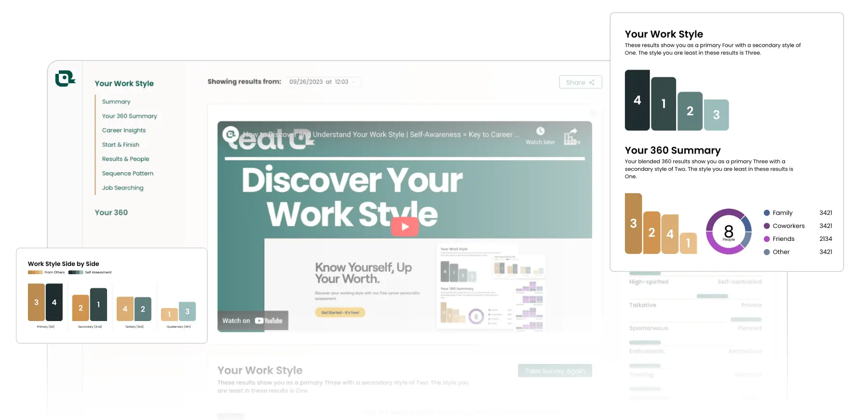Image resolution: width=868 pixels, height=420 pixels.
Task: Select Summary in sidebar
Action: [116, 102]
